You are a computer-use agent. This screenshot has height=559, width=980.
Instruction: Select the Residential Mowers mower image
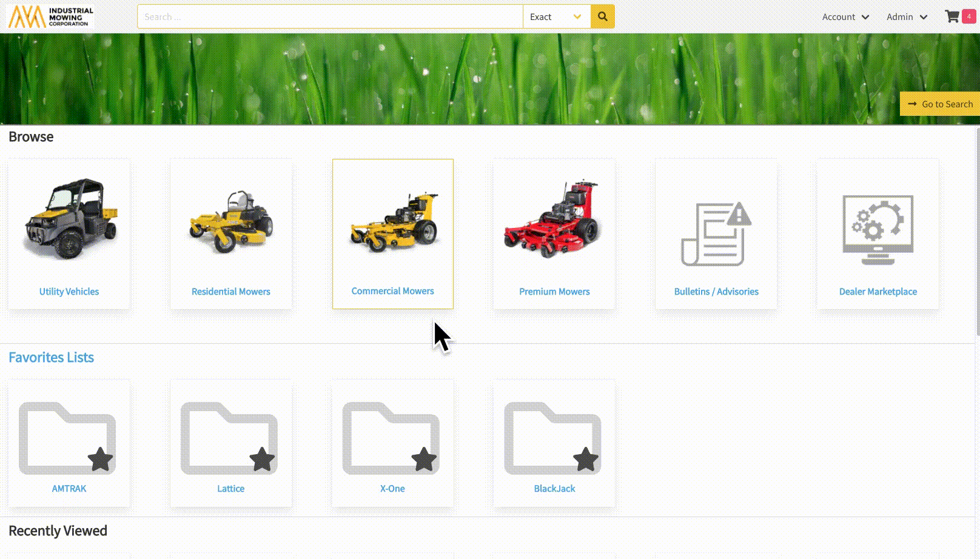(x=231, y=222)
